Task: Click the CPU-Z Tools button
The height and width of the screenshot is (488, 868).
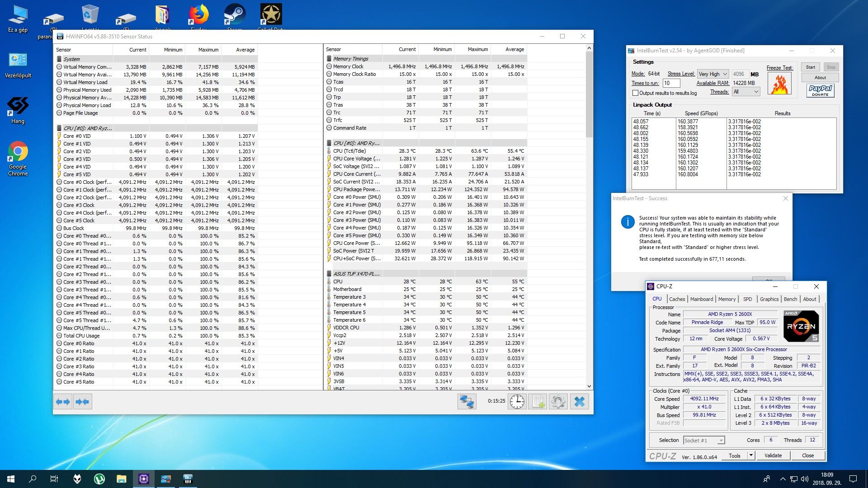Action: pos(735,455)
